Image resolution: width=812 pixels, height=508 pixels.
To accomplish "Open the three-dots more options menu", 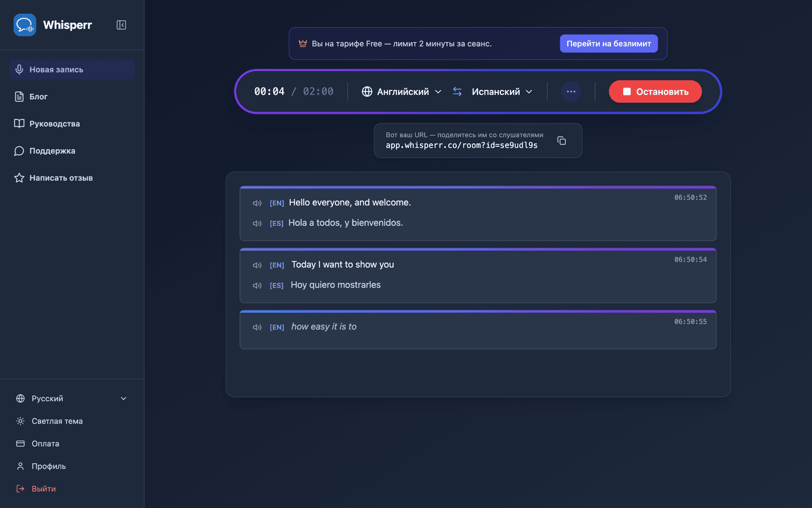I will coord(571,91).
